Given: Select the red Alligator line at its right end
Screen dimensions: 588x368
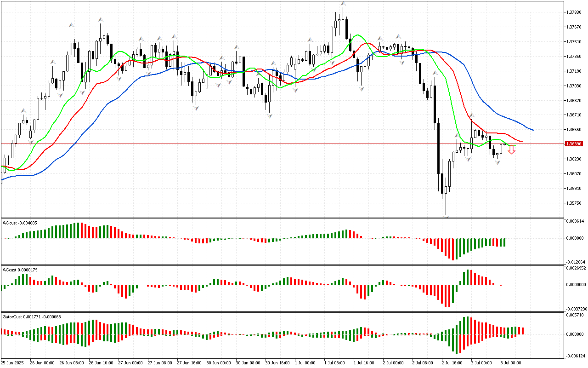Looking at the screenshot, I should [x=522, y=141].
